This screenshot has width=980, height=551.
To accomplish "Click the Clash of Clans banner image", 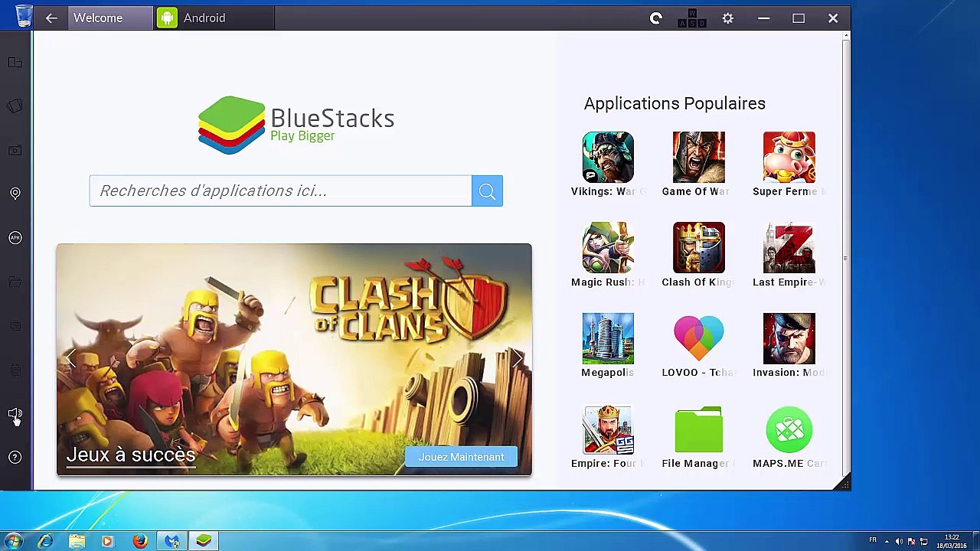I will 294,360.
